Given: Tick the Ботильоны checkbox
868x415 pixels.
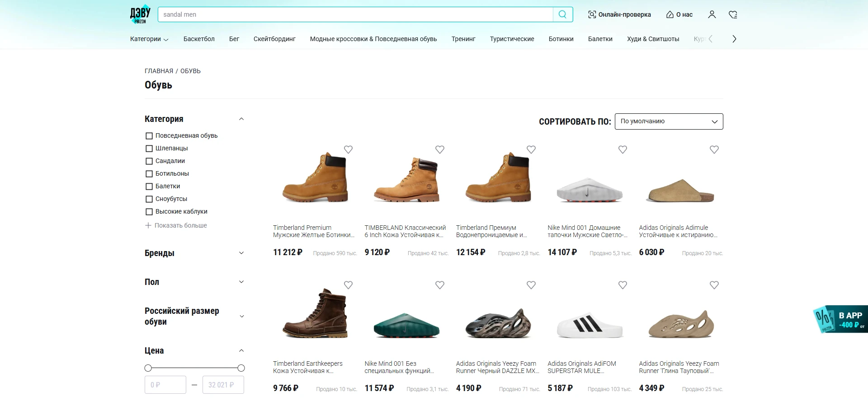Looking at the screenshot, I should (149, 174).
